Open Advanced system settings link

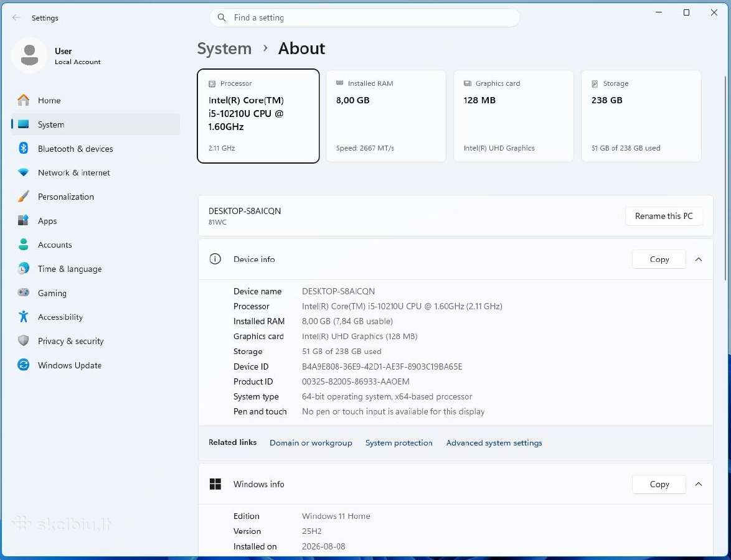point(494,442)
